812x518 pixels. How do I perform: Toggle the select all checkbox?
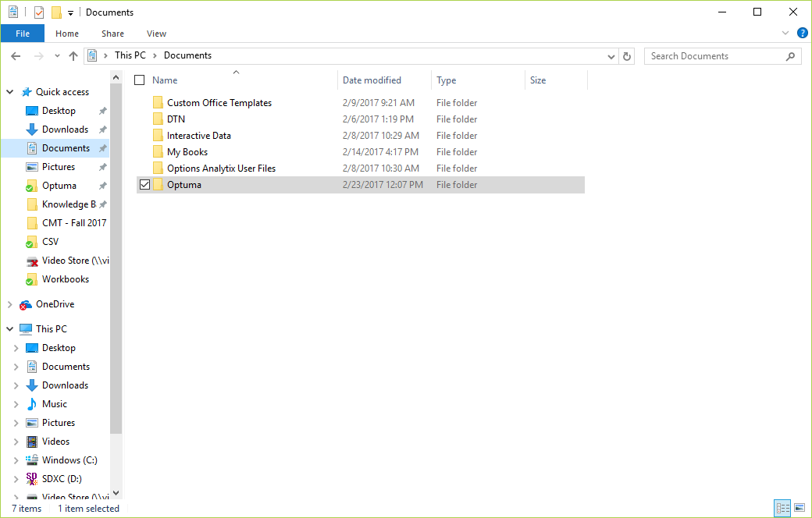pos(139,80)
